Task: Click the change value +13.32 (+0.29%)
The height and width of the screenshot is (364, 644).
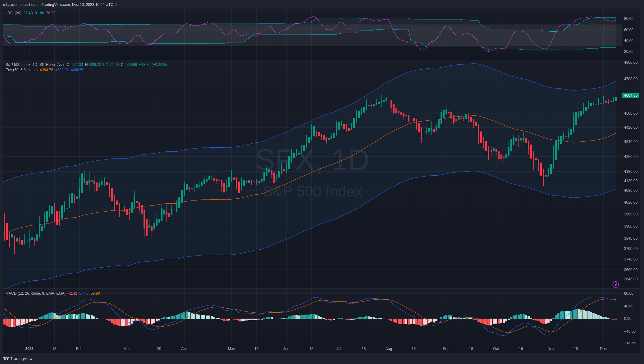Action: (153, 65)
